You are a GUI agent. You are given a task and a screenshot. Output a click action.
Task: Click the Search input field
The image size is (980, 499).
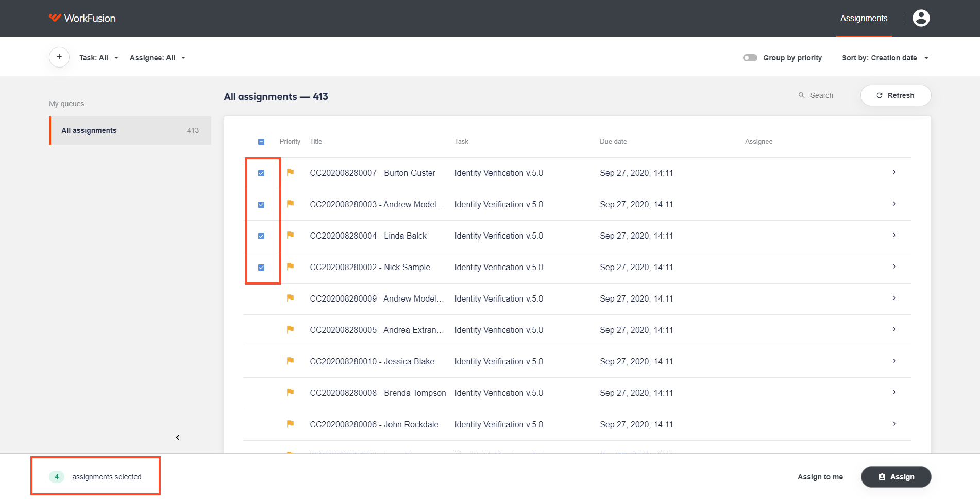(x=821, y=95)
